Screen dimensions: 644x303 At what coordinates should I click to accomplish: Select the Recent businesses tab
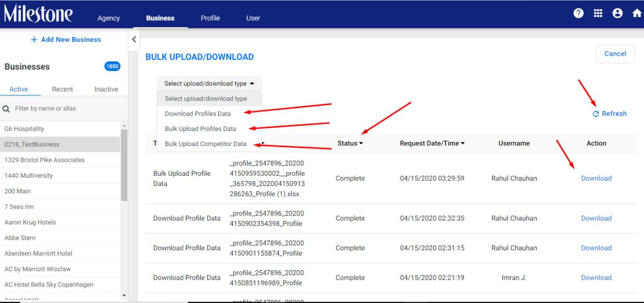point(62,89)
